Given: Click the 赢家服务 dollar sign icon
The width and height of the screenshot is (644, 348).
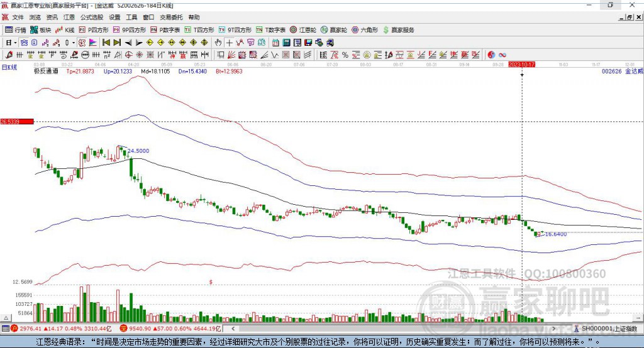Looking at the screenshot, I should point(386,30).
